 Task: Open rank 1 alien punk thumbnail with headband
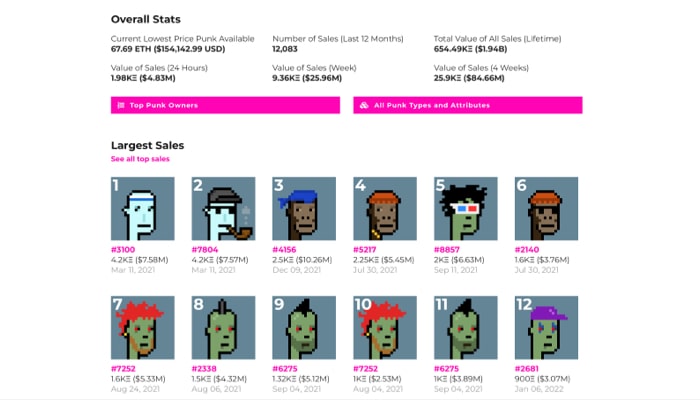(x=143, y=208)
